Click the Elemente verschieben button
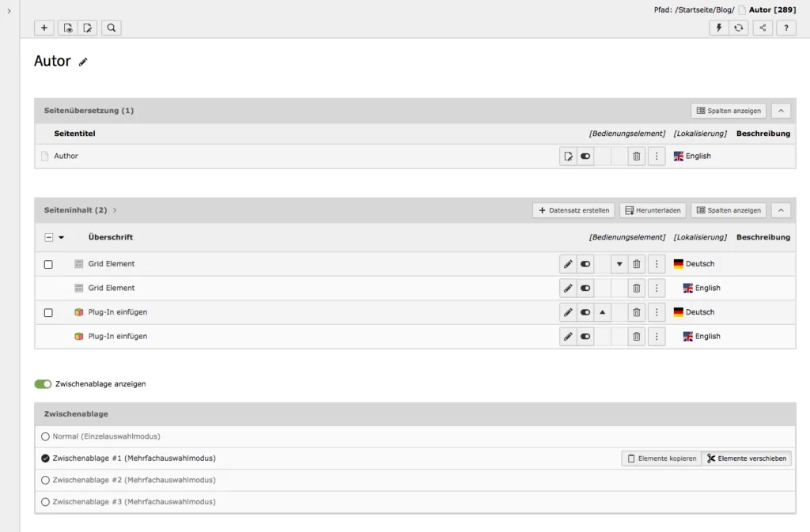Viewport: 810px width, 532px height. pos(746,458)
